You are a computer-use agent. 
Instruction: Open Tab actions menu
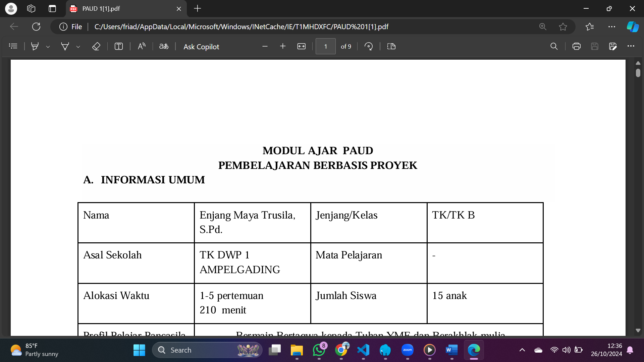point(52,9)
